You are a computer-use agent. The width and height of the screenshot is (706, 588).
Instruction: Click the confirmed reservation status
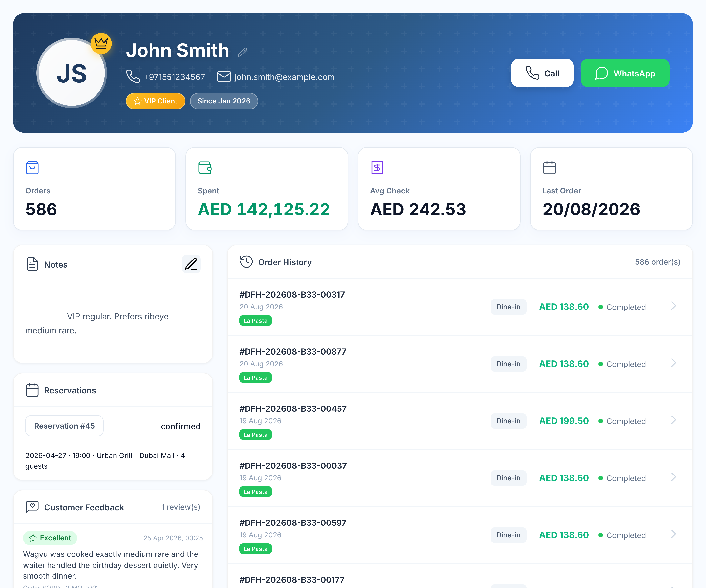click(x=181, y=426)
